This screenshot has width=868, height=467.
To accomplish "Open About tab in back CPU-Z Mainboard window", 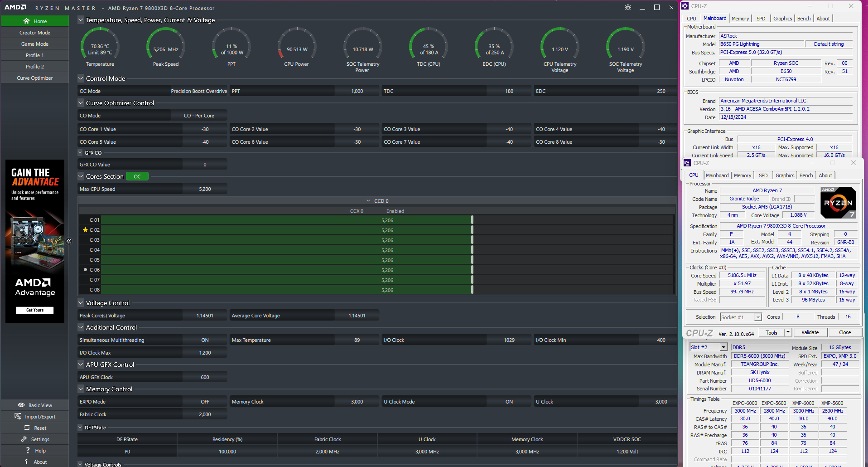I will (823, 19).
